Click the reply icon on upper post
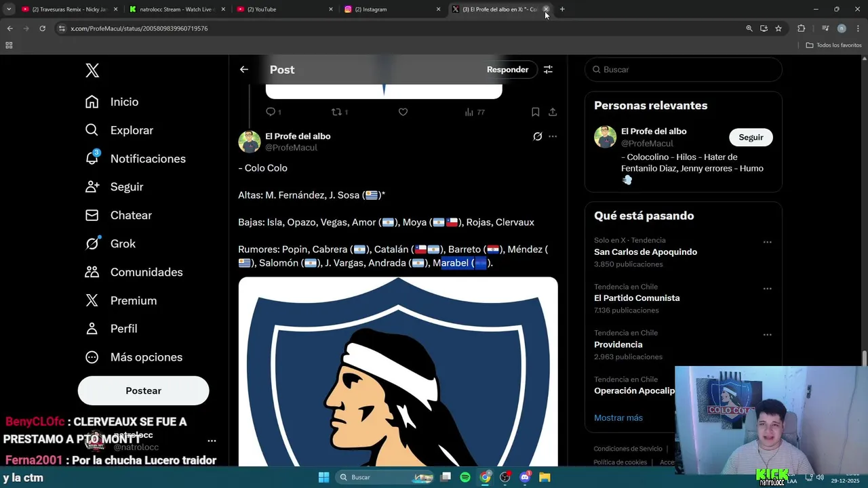Image resolution: width=868 pixels, height=488 pixels. [x=271, y=112]
